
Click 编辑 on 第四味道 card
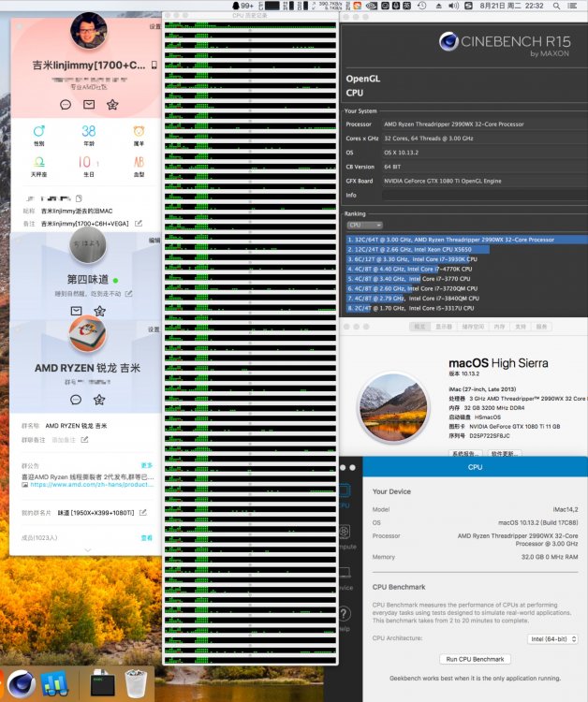(154, 241)
